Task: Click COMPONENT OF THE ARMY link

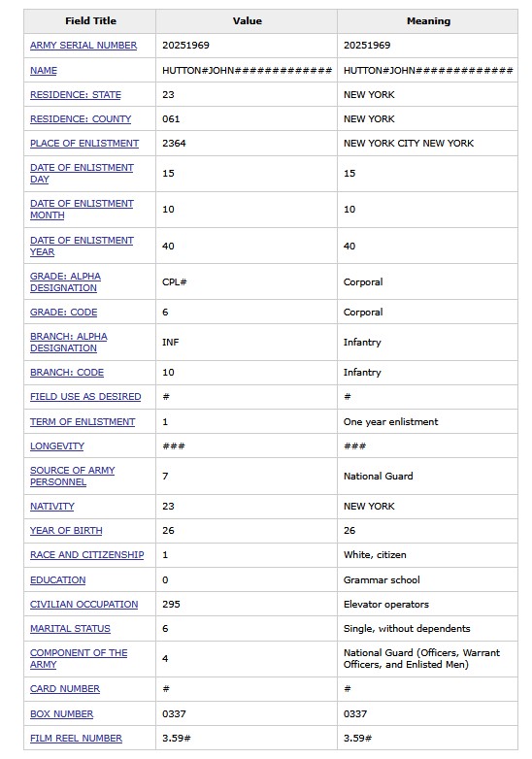Action: click(x=79, y=658)
